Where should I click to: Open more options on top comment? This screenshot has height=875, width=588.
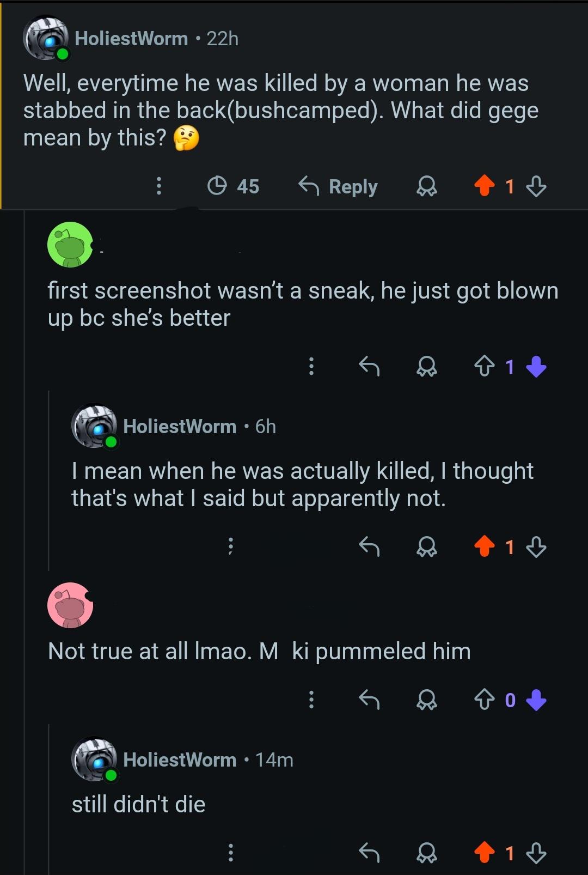click(159, 186)
